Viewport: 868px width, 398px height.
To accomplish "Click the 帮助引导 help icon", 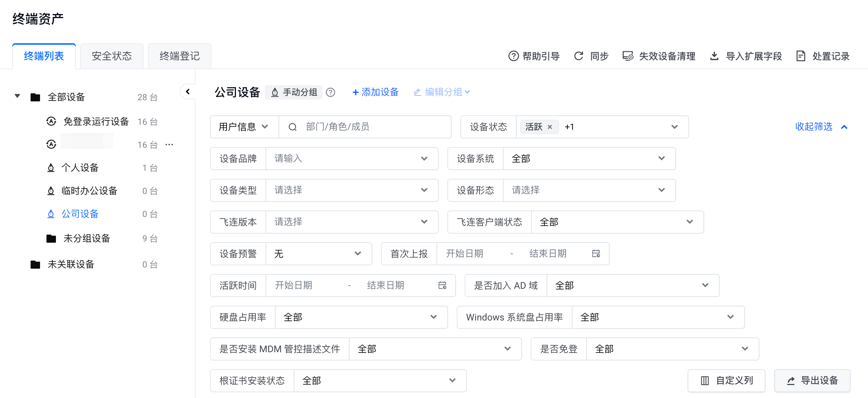I will [513, 56].
